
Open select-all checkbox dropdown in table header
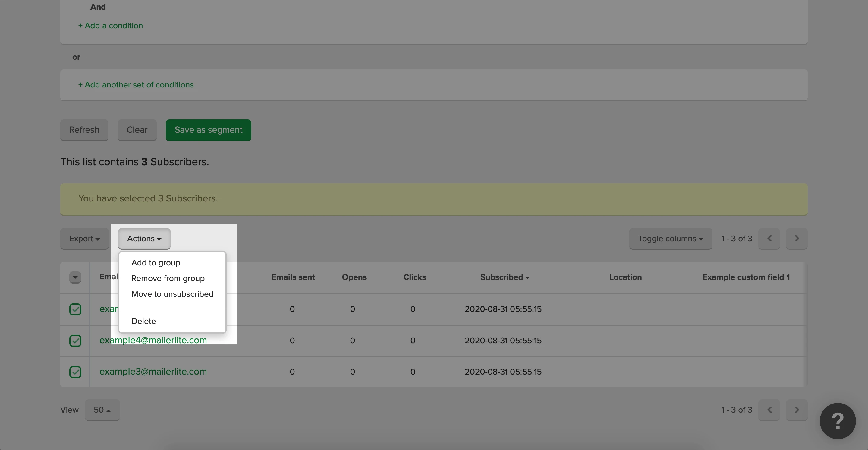(x=75, y=277)
